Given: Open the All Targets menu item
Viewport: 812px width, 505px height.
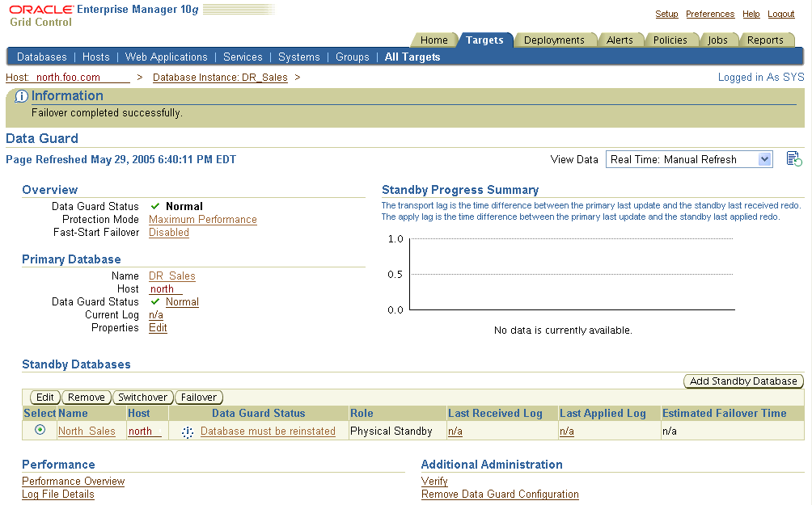Looking at the screenshot, I should 412,57.
